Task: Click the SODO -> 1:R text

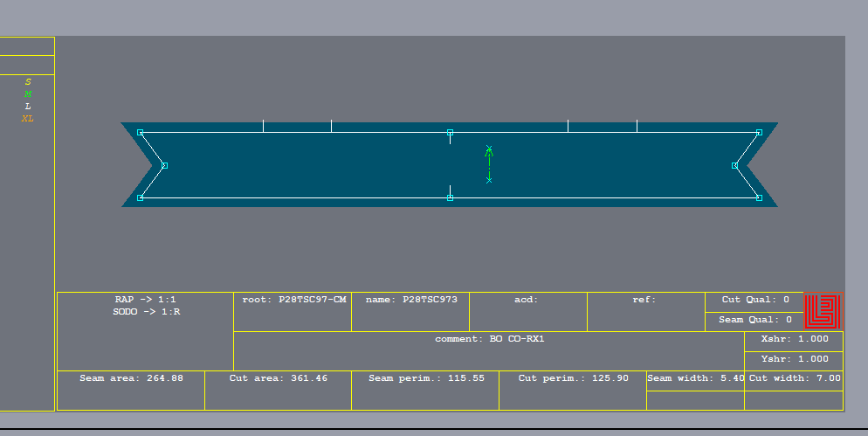Action: tap(146, 312)
